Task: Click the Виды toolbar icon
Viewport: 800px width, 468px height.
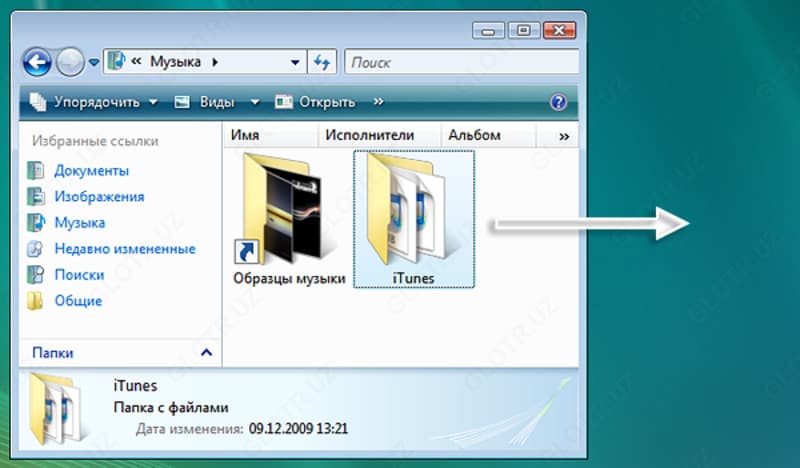Action: click(x=182, y=102)
